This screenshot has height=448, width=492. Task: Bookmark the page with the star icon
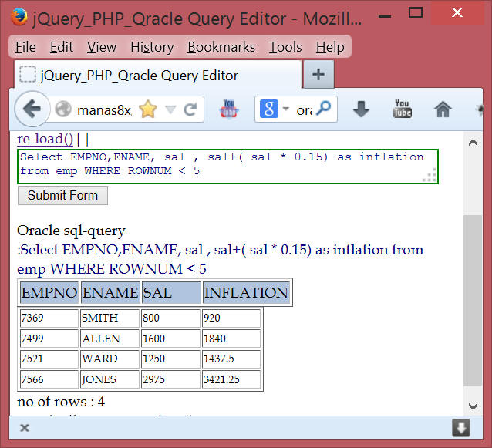coord(148,109)
